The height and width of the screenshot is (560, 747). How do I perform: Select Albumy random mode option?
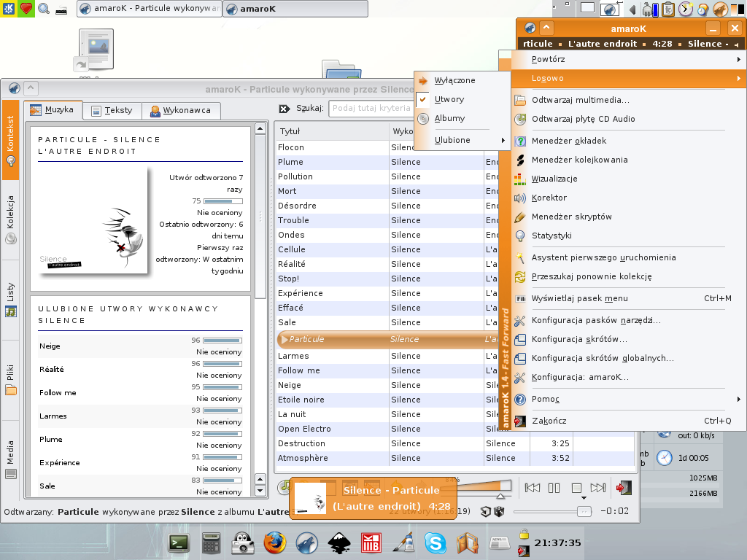point(463,119)
